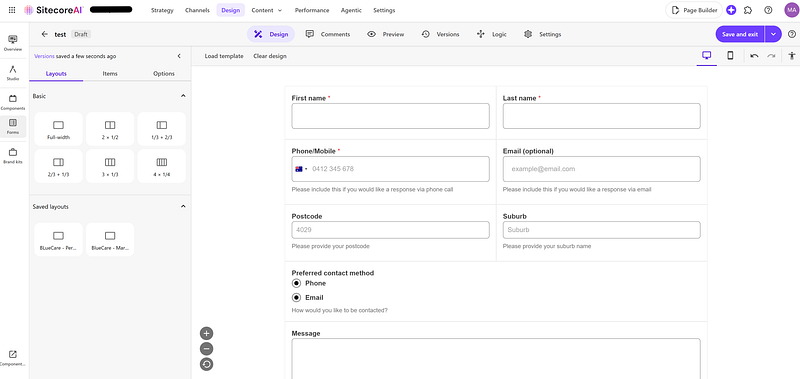
Task: Open Brand kits in the left sidebar
Action: (13, 156)
